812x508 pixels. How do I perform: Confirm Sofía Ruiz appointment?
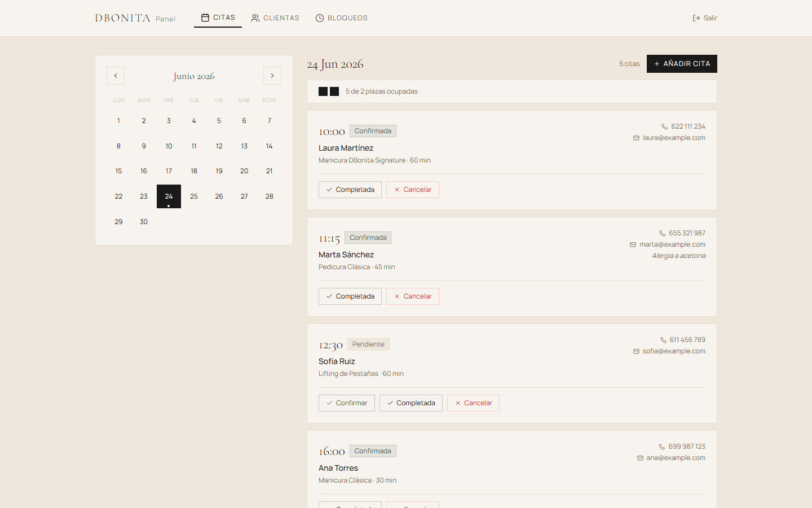(347, 403)
